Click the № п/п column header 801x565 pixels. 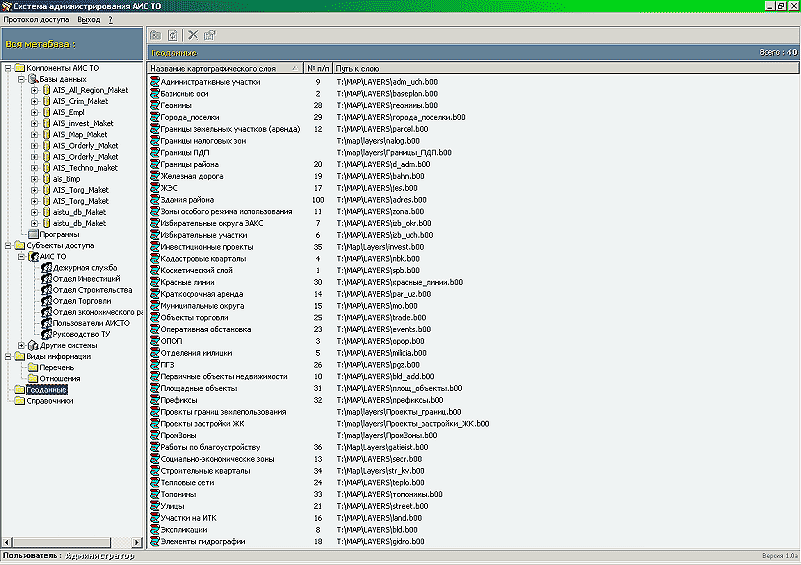point(317,68)
